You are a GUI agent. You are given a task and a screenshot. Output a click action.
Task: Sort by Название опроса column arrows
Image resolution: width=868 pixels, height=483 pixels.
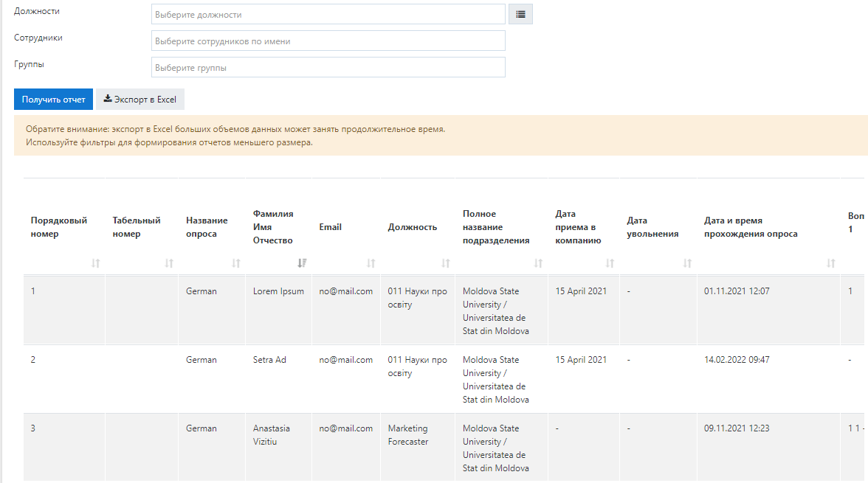(x=236, y=263)
